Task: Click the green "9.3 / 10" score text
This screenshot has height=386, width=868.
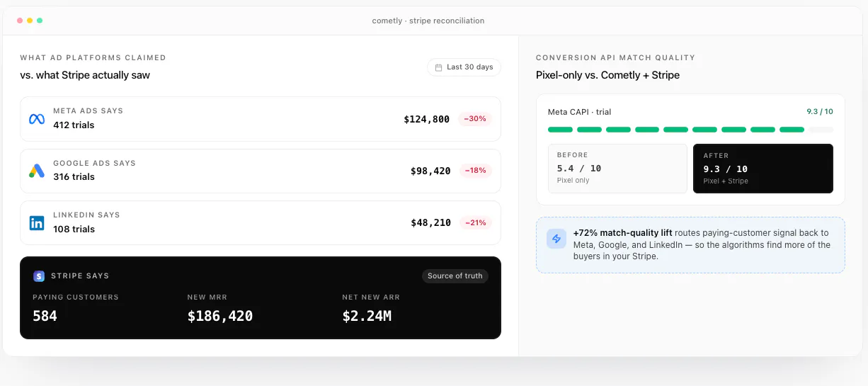Action: tap(820, 112)
